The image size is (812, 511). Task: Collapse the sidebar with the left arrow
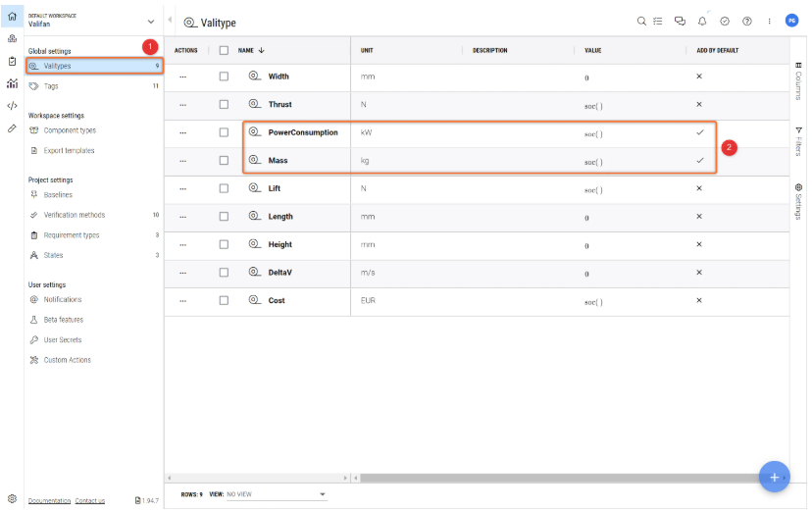(170, 20)
